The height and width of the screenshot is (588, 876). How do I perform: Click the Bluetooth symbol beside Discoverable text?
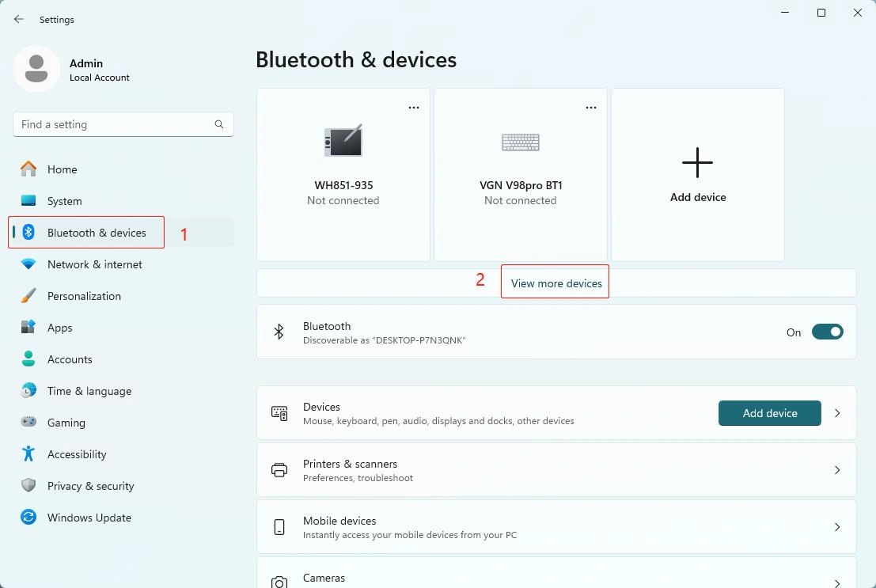[279, 332]
